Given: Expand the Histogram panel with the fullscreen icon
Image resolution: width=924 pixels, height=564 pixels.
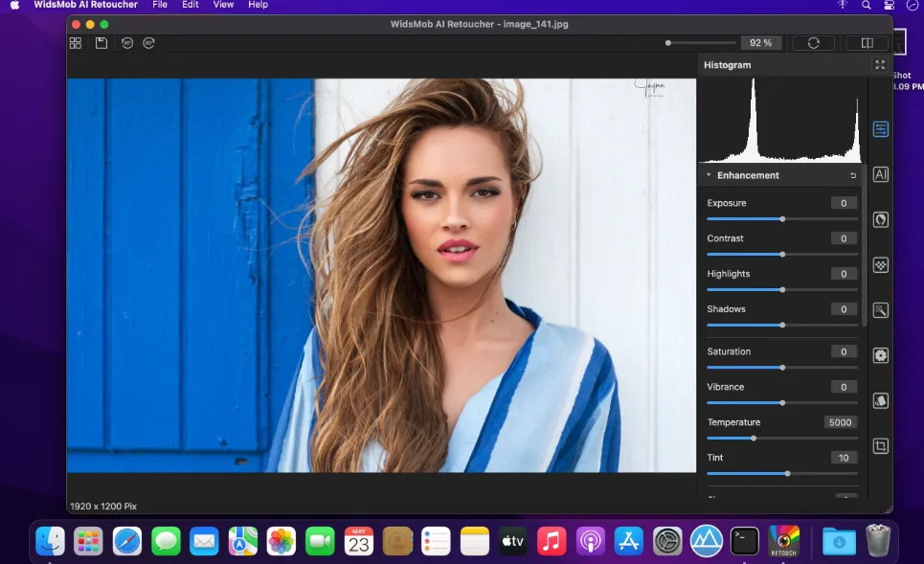Looking at the screenshot, I should point(880,65).
